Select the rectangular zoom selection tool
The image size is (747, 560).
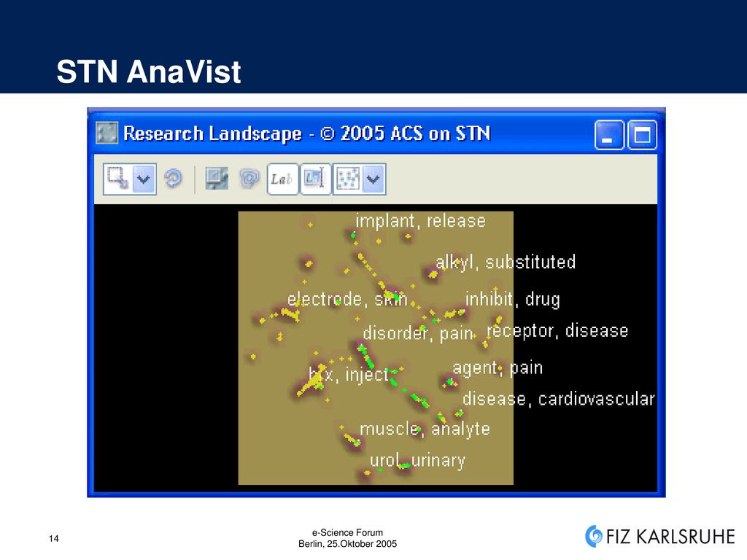(117, 179)
